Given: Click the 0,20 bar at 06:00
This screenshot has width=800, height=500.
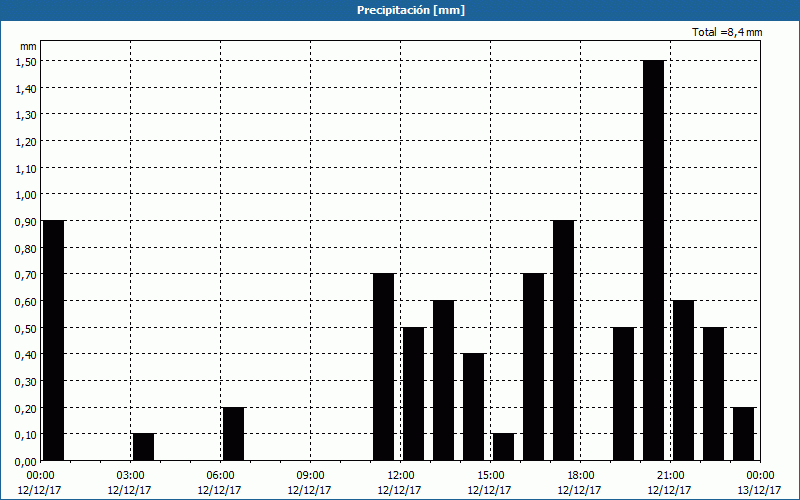Looking at the screenshot, I should (x=233, y=434).
